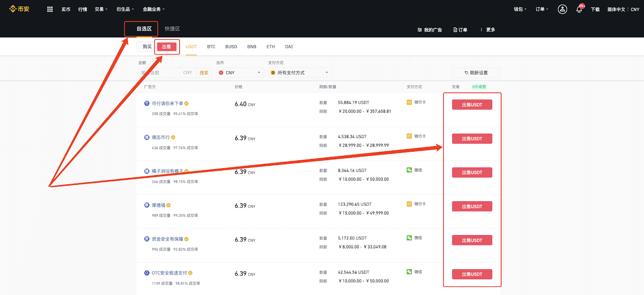Click verified badge next to 币行请你来下单
Screen dimensions: 644x295
pos(186,103)
